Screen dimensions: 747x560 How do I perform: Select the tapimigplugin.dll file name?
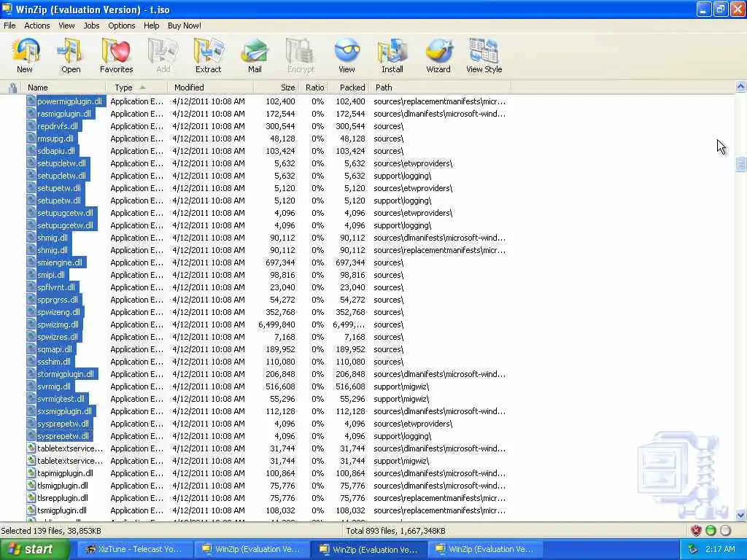(65, 472)
